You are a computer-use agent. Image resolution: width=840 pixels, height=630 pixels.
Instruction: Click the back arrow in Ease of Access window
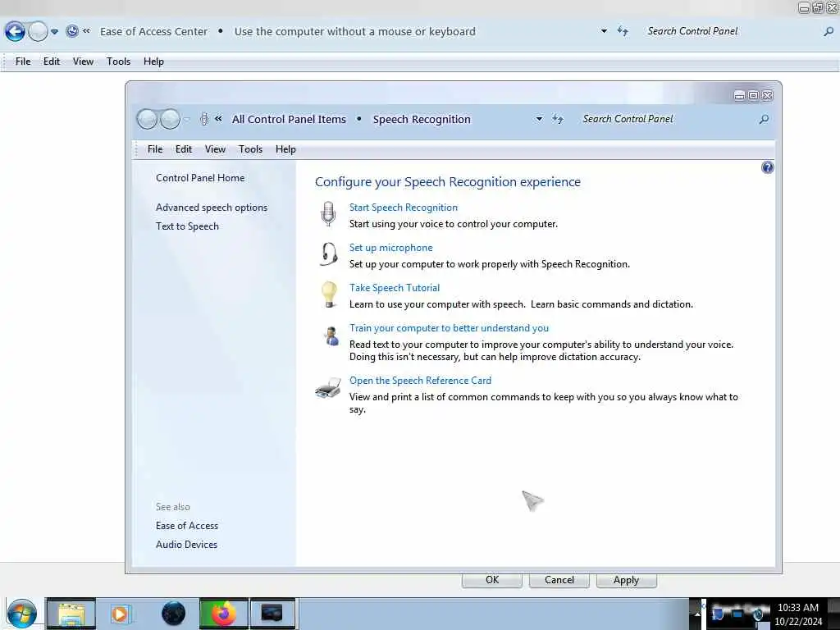pos(15,32)
